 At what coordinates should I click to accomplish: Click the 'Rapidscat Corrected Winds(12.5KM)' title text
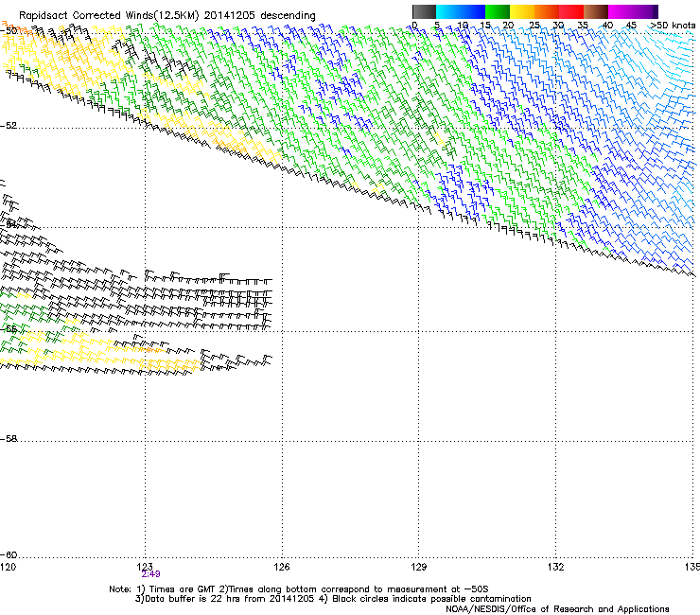point(109,16)
